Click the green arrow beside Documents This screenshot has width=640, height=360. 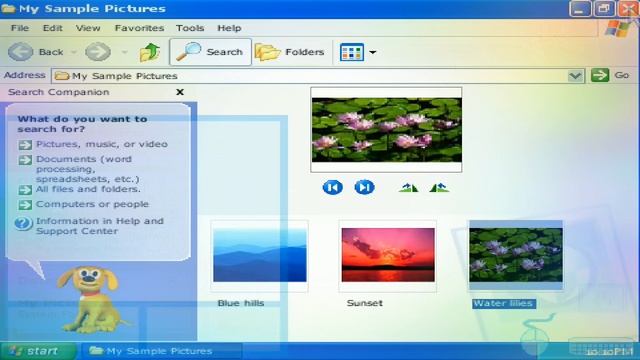coord(25,160)
